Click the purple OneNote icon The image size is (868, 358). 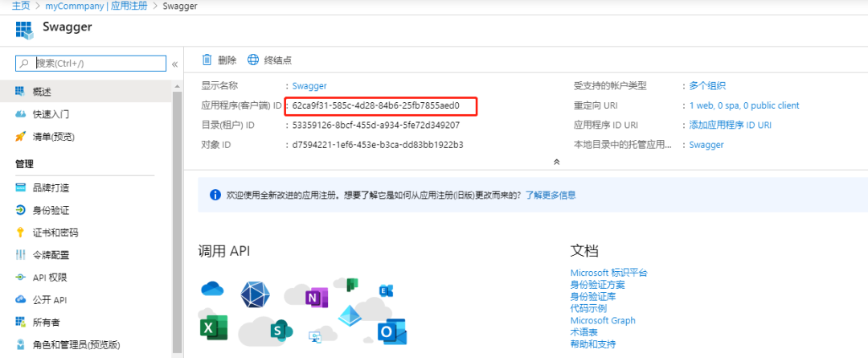tap(316, 298)
